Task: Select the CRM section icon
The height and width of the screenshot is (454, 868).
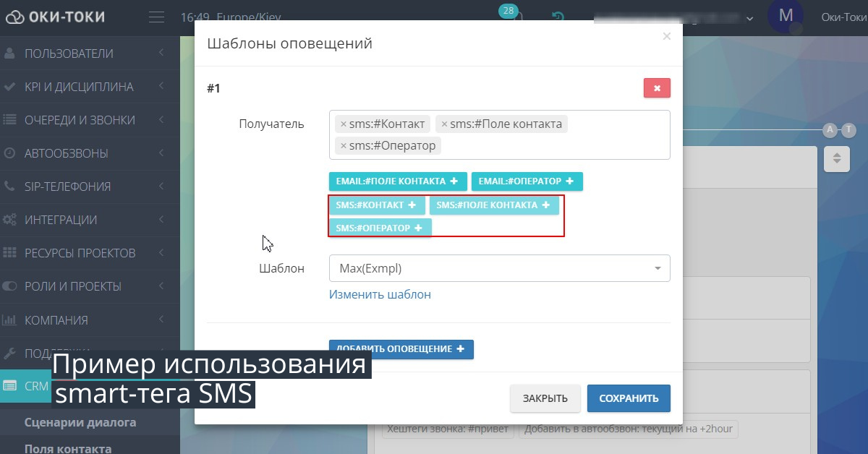Action: (10, 385)
